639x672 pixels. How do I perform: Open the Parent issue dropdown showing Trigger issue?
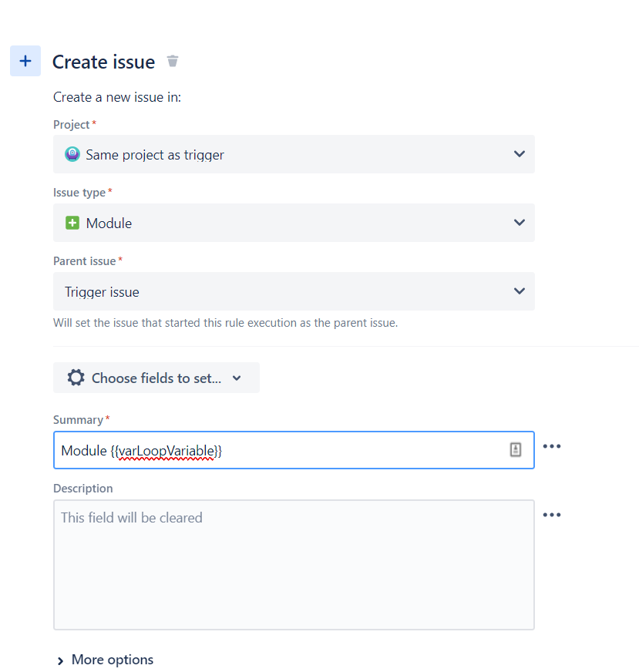pos(294,291)
